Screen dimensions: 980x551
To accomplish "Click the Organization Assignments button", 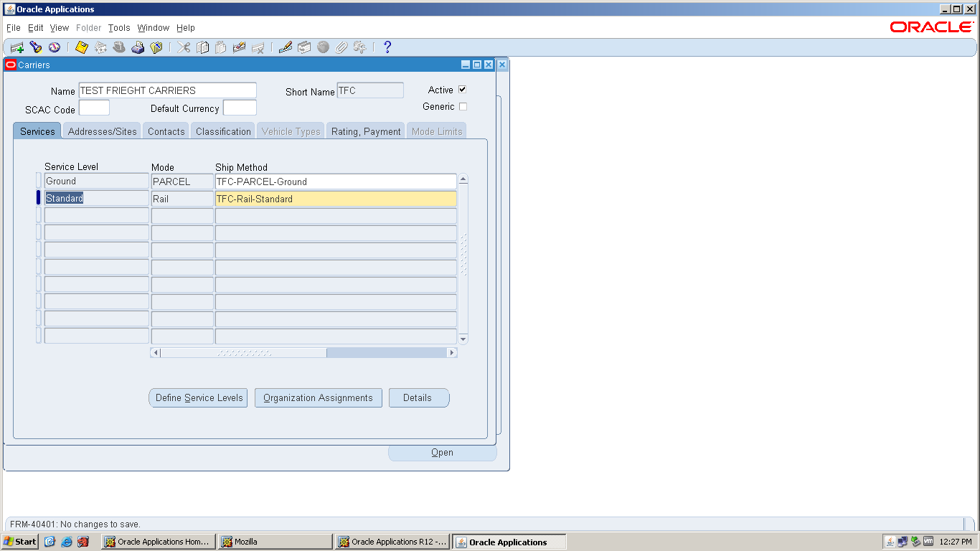I will click(x=318, y=398).
